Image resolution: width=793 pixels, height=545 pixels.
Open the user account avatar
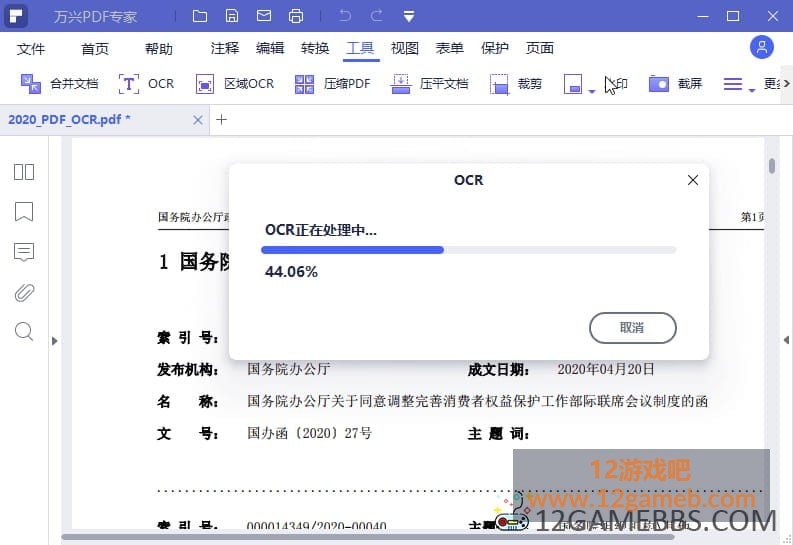pos(762,48)
